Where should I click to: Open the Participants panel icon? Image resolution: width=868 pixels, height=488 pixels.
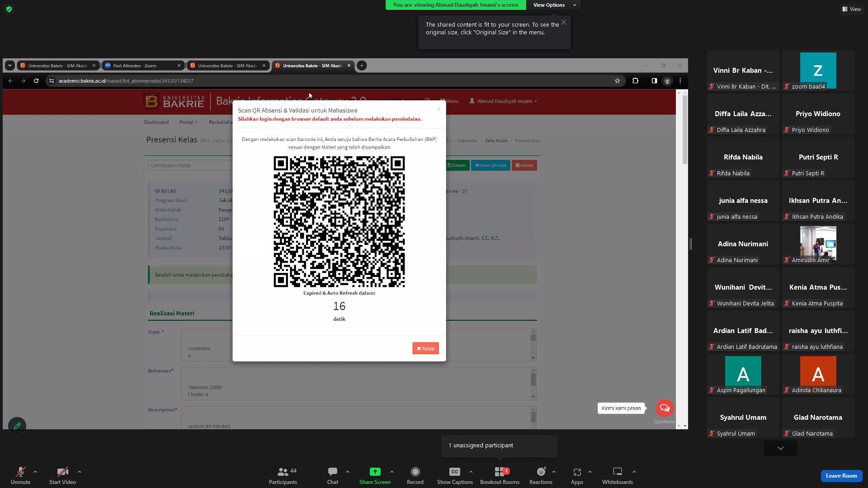coord(283,472)
